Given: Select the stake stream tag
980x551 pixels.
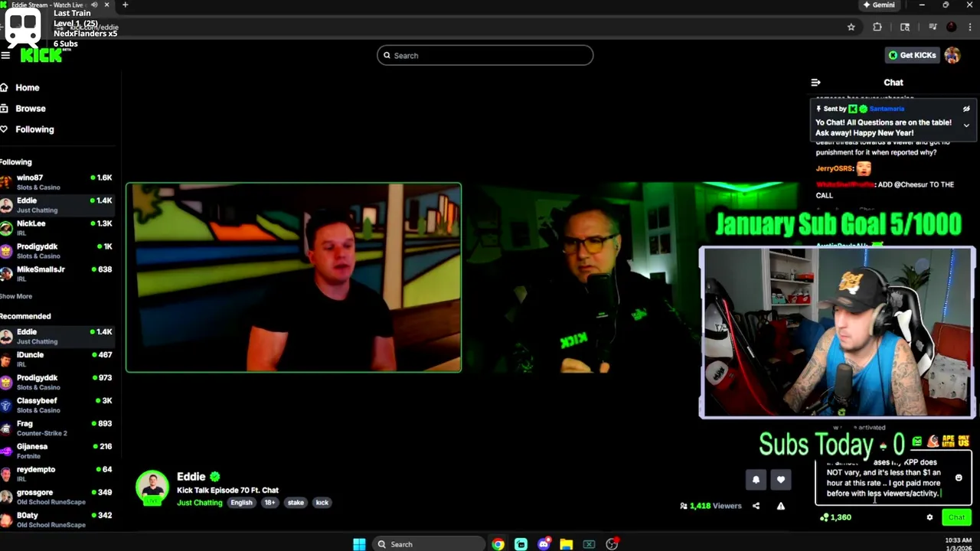Looking at the screenshot, I should (x=296, y=503).
